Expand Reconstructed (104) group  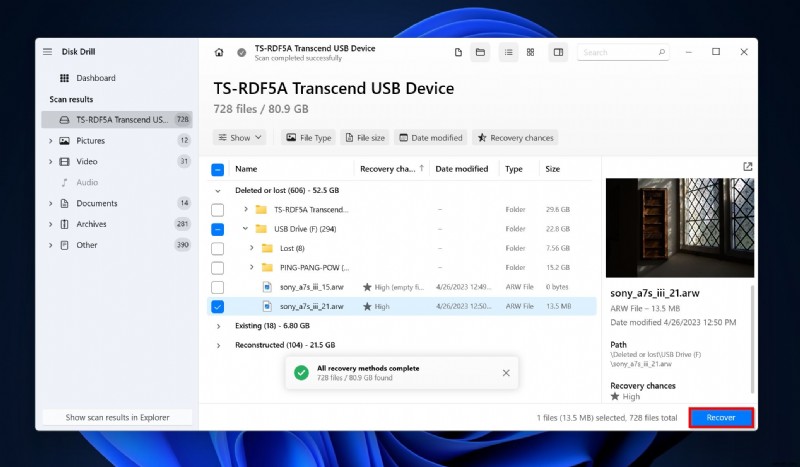tap(218, 345)
